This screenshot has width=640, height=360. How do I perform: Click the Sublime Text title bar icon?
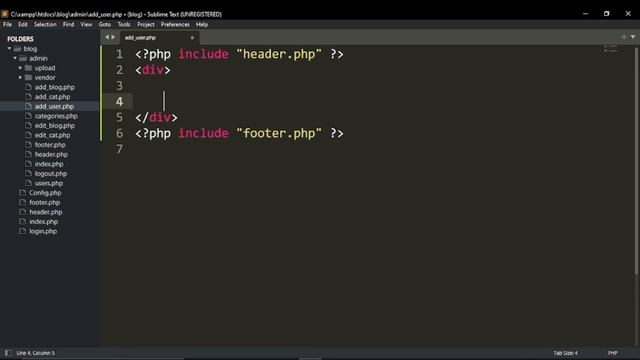4,14
